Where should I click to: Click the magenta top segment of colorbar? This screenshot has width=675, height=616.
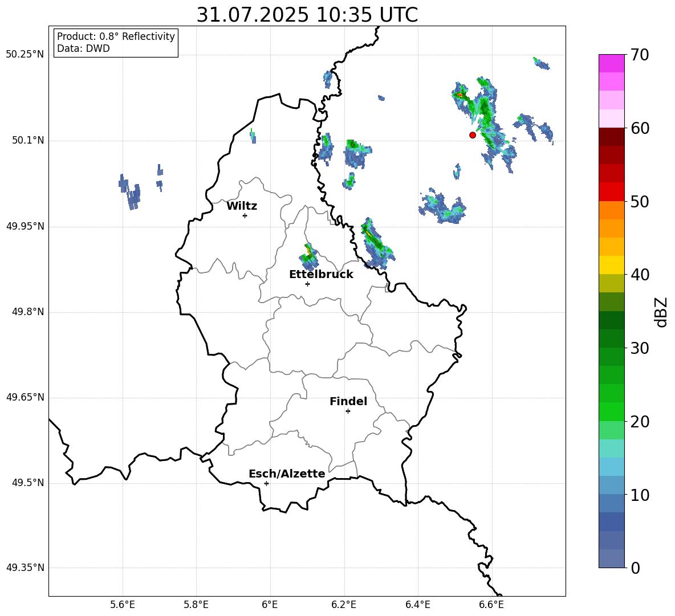coord(611,63)
